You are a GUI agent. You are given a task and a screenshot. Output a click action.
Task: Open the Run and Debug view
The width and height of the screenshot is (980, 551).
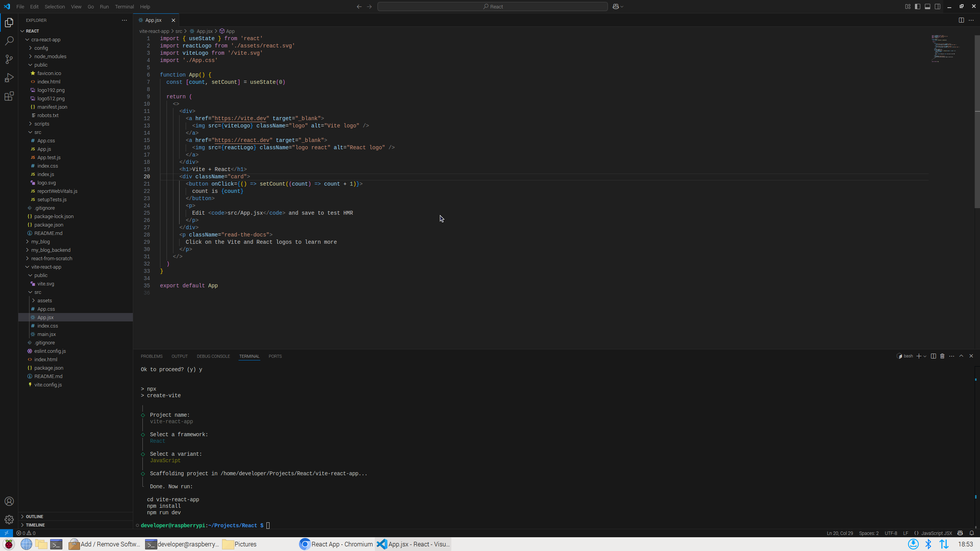click(x=9, y=78)
